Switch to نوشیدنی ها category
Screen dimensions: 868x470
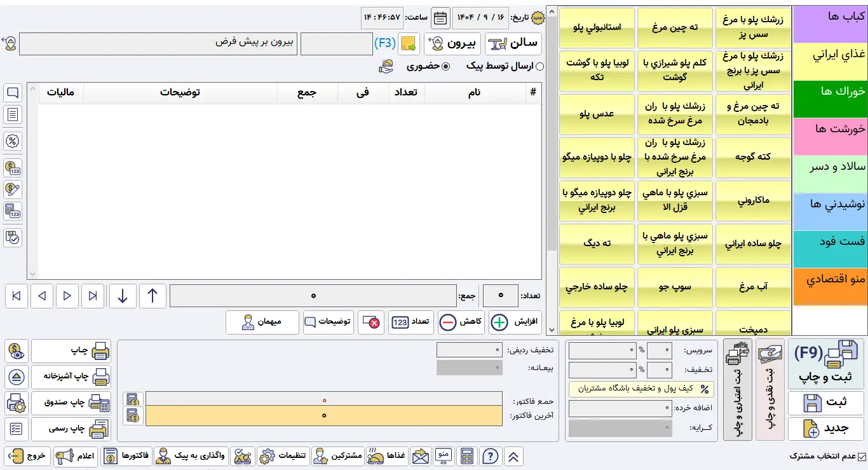point(831,204)
